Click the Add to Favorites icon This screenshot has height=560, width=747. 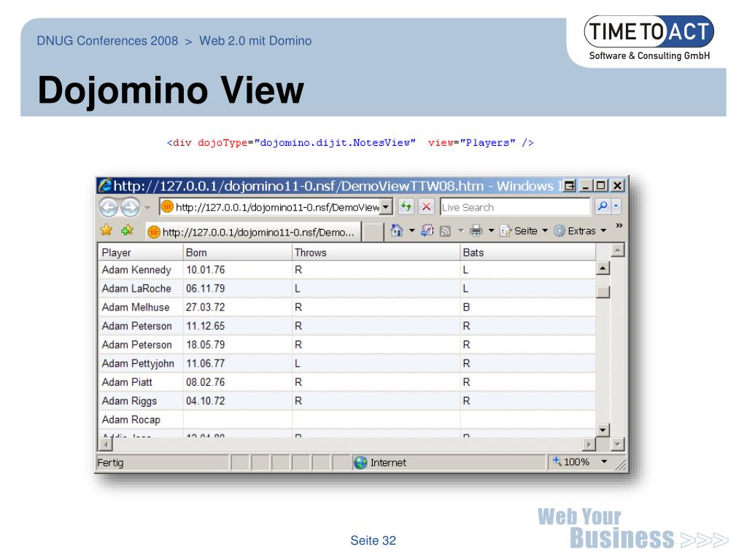[127, 230]
